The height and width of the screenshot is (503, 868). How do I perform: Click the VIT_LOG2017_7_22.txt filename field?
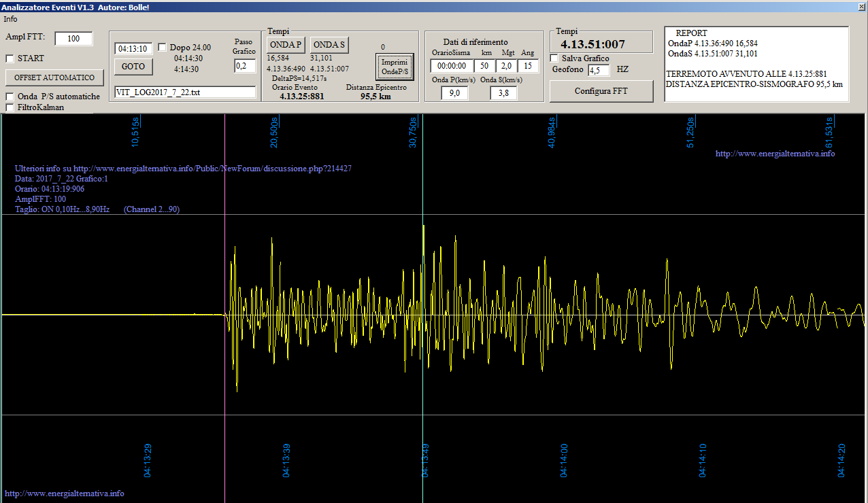tap(185, 92)
